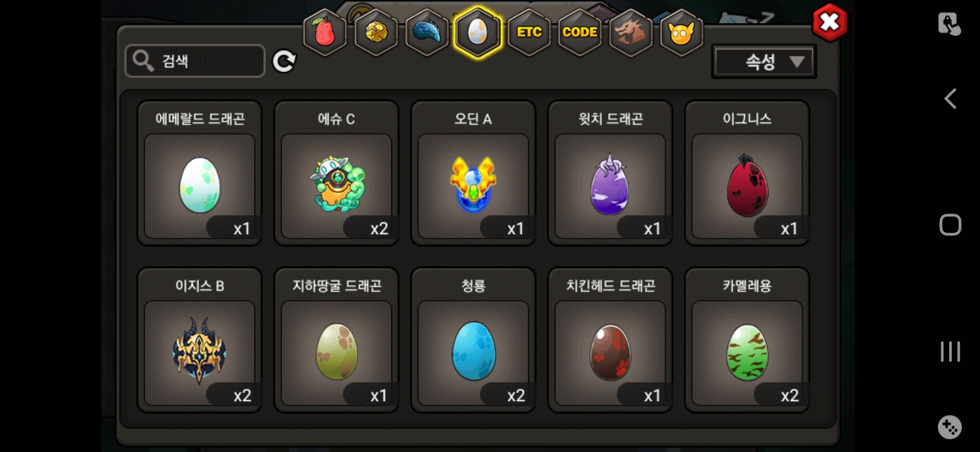Close the inventory with red X
Screen dimensions: 980x452
(830, 23)
